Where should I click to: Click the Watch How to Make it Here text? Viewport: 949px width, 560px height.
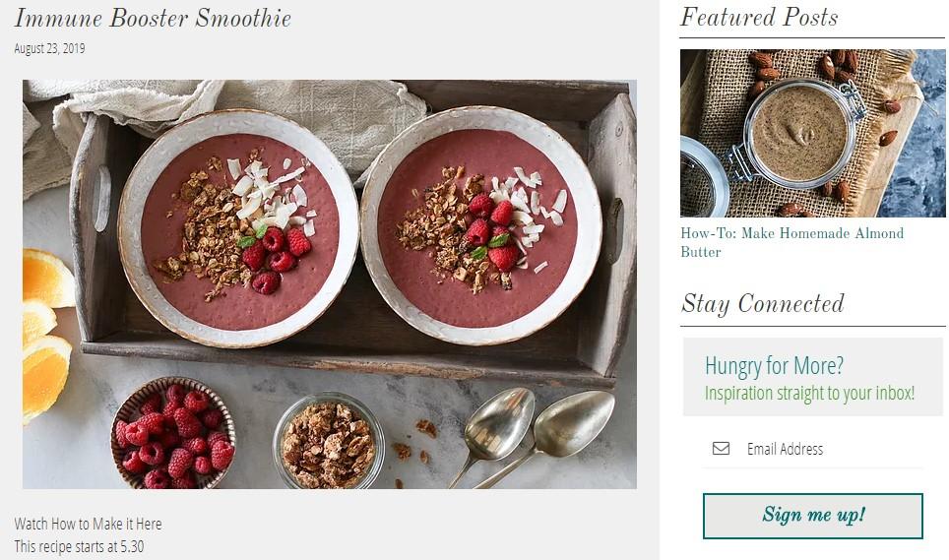pos(88,524)
